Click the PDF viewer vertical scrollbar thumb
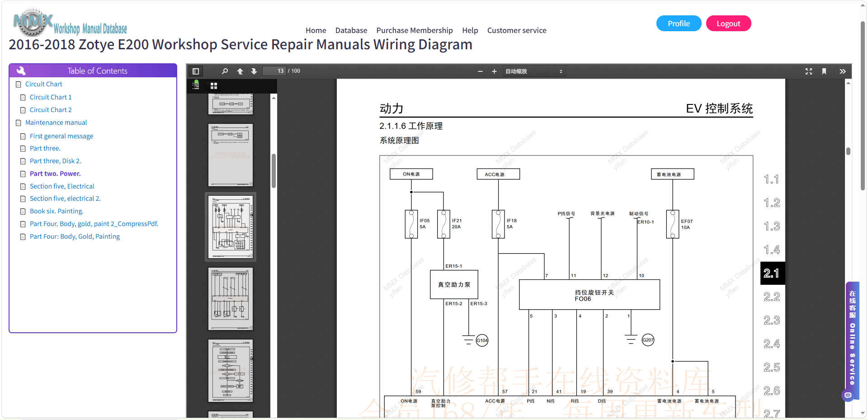This screenshot has width=868, height=420. (849, 151)
